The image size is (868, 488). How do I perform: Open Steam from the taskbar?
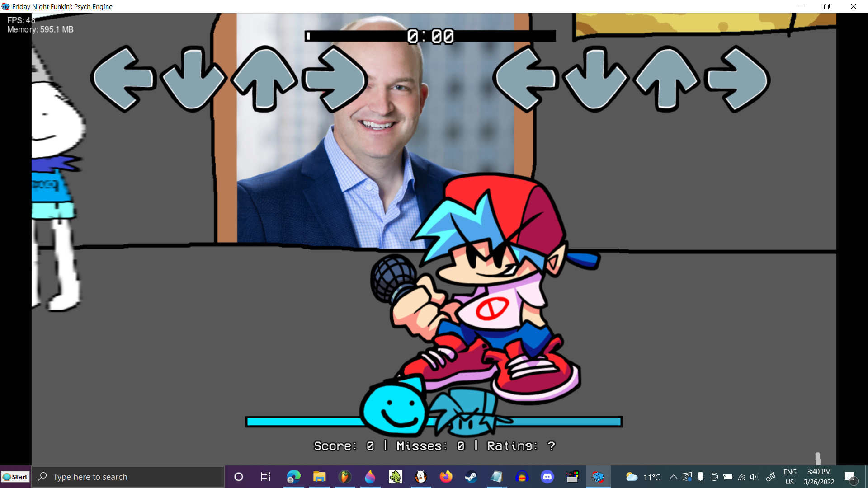pyautogui.click(x=471, y=477)
